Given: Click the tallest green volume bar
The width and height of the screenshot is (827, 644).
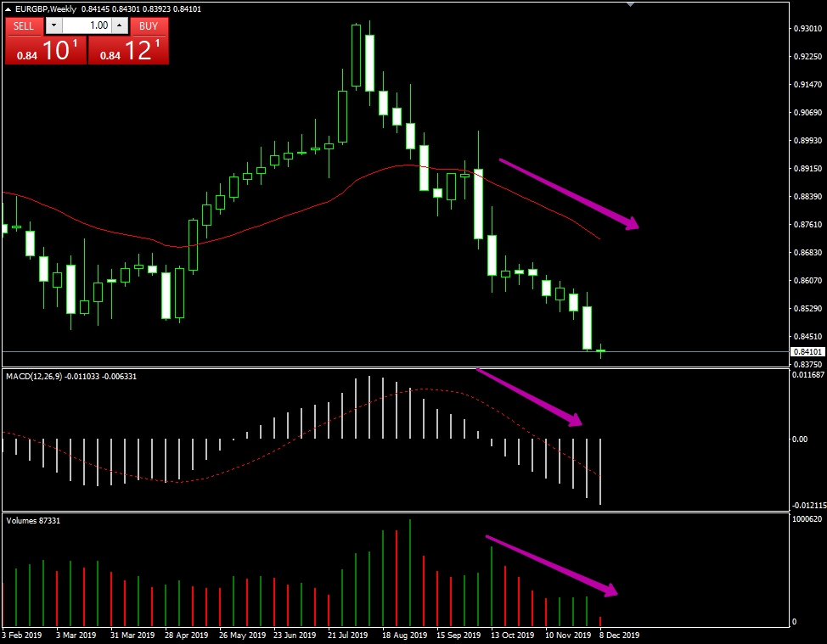Looking at the screenshot, I should click(410, 573).
